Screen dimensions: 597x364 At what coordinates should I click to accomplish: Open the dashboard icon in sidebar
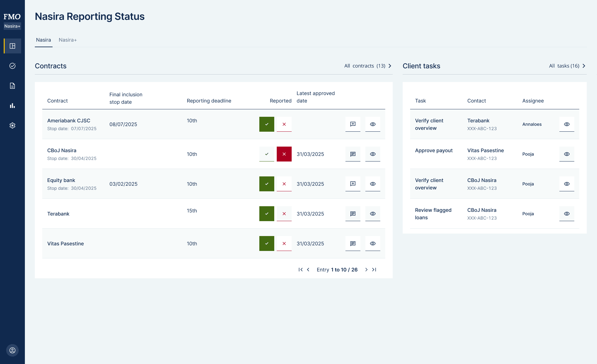pyautogui.click(x=12, y=46)
